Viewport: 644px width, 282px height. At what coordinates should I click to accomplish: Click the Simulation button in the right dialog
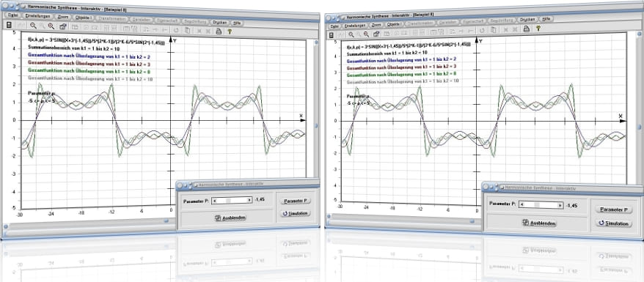tap(614, 223)
